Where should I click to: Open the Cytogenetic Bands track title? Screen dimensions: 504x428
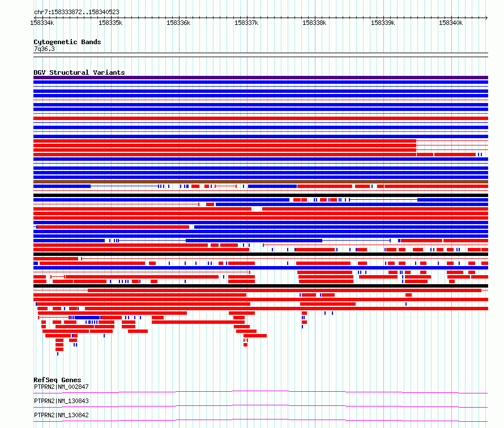coord(67,42)
